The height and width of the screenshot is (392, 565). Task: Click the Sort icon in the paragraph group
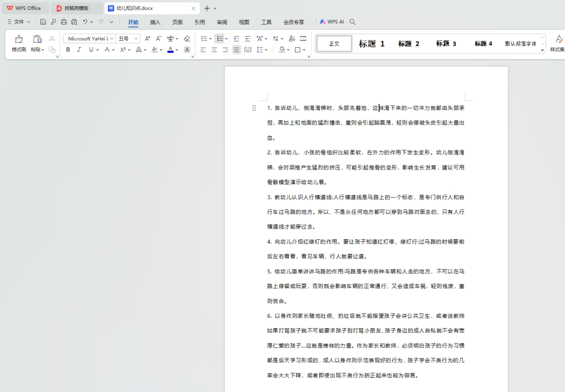coord(292,38)
